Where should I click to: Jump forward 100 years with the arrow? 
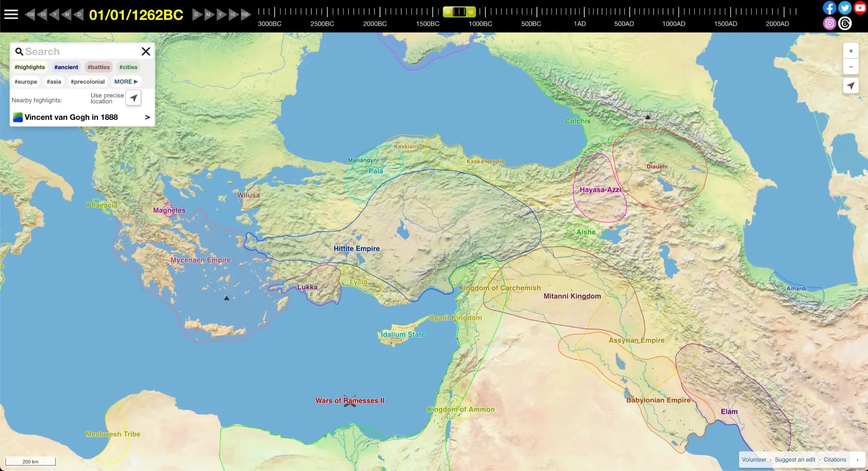[246, 14]
